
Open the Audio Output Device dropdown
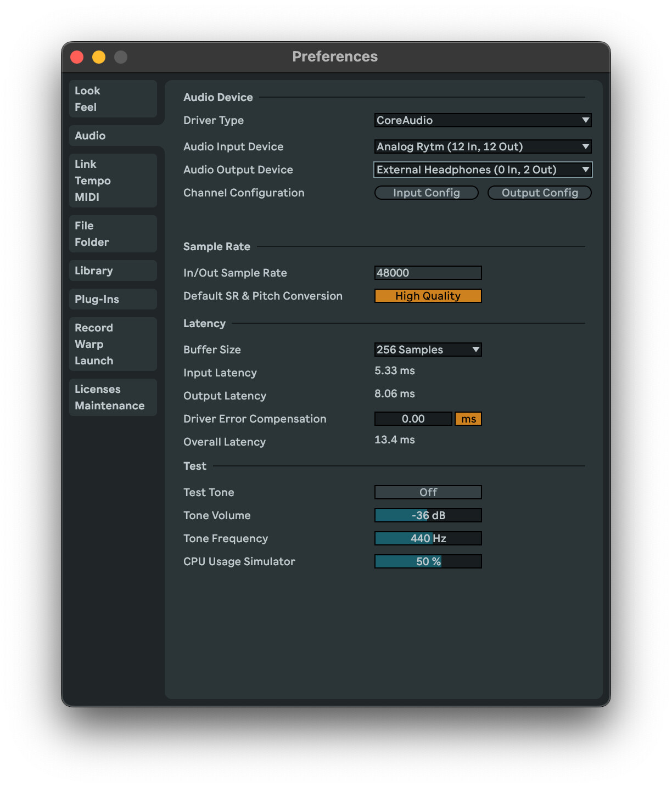pyautogui.click(x=482, y=170)
